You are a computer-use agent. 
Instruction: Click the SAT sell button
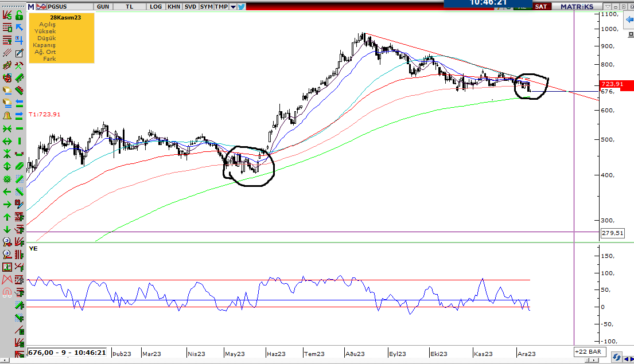click(540, 6)
